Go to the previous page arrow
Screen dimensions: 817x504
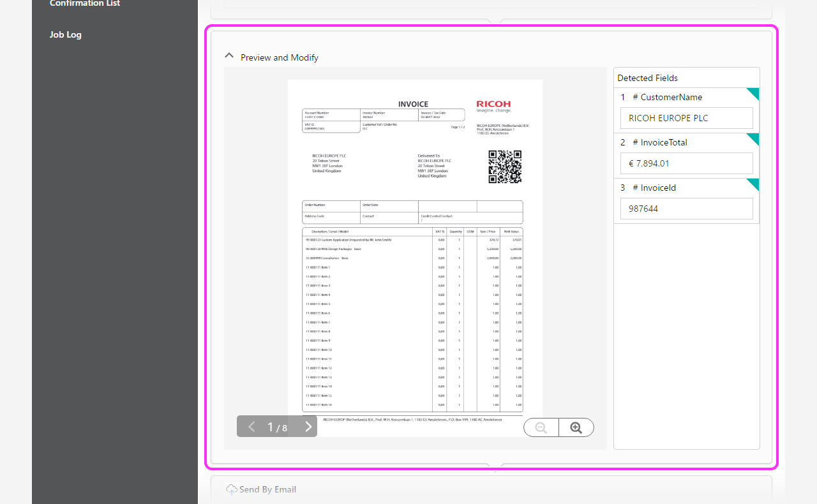click(251, 427)
